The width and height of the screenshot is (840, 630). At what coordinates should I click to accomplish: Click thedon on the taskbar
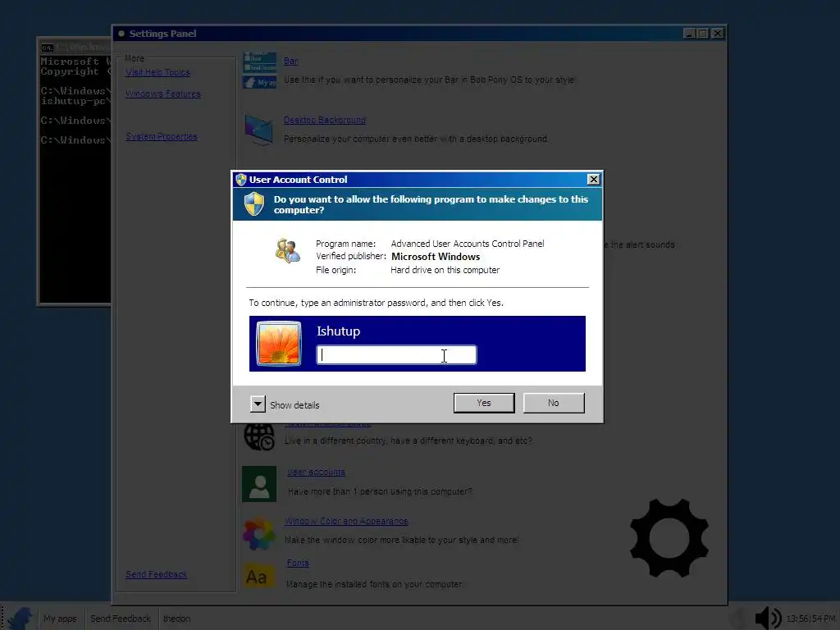pyautogui.click(x=177, y=619)
